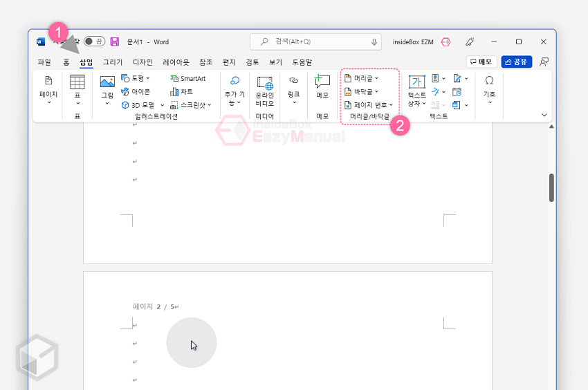
Task: Click the Word application icon
Action: (41, 41)
